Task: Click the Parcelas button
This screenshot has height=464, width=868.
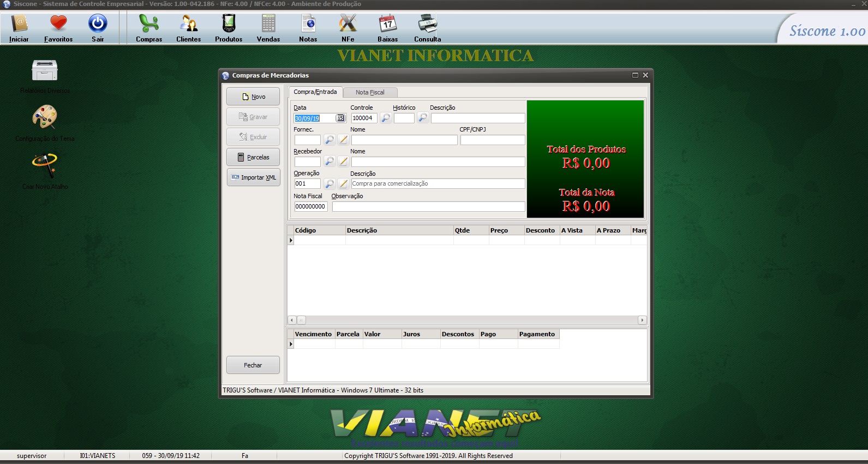Action: click(x=253, y=157)
